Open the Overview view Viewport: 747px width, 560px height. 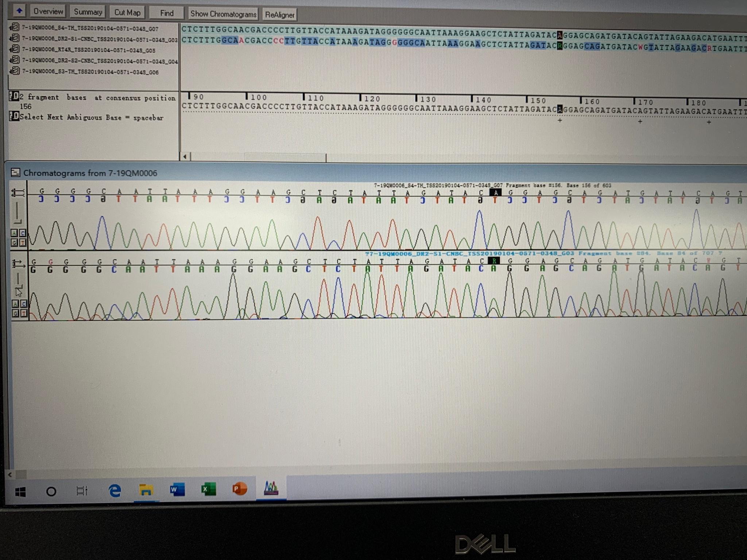pyautogui.click(x=48, y=12)
